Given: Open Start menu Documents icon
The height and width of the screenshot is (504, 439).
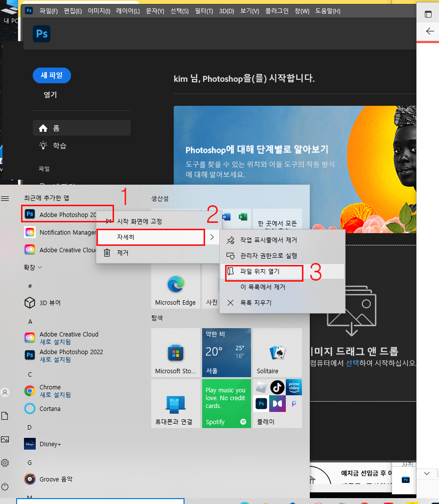Looking at the screenshot, I should [5, 416].
